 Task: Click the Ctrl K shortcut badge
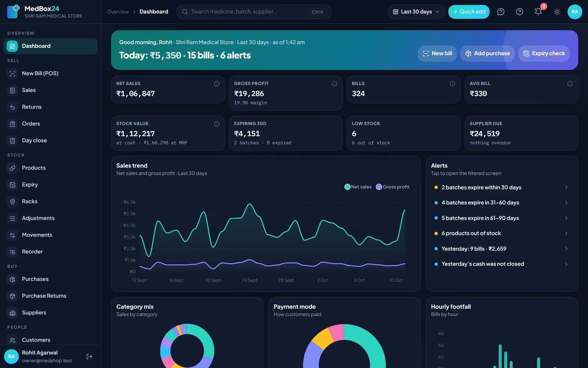click(318, 12)
